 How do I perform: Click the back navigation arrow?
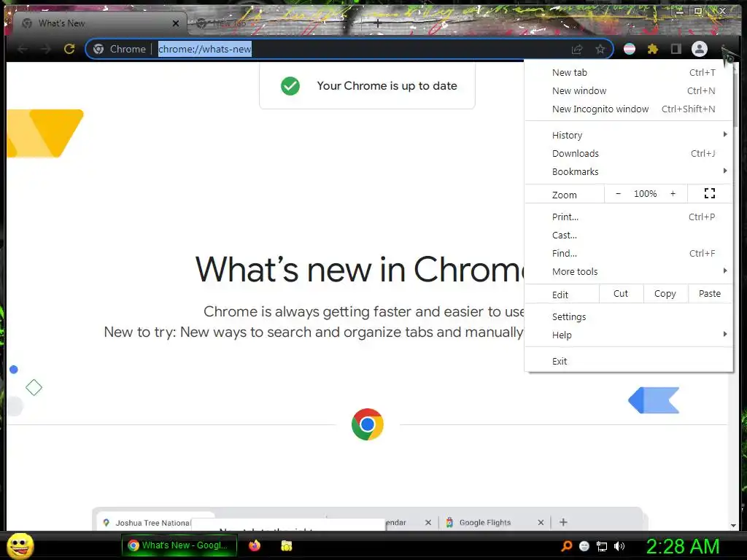click(x=23, y=49)
